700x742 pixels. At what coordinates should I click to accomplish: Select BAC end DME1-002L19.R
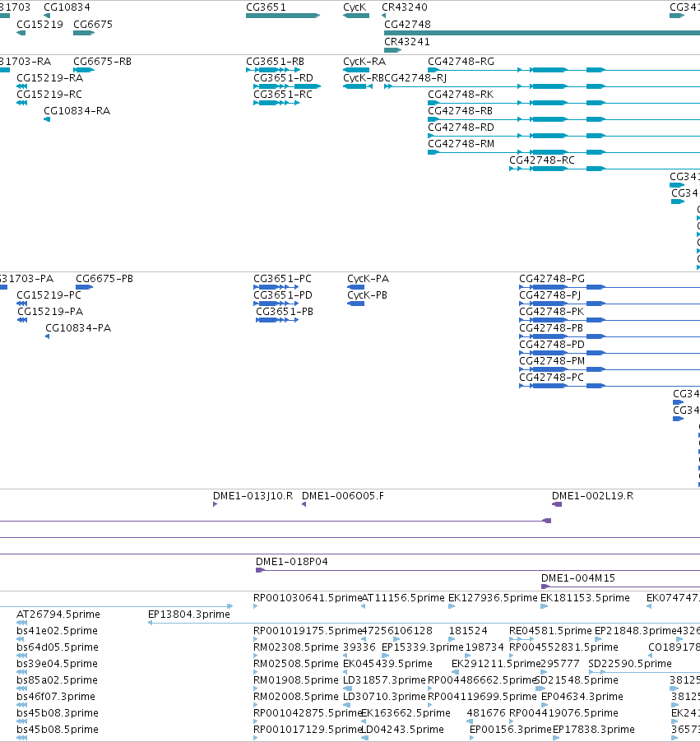coord(592,496)
